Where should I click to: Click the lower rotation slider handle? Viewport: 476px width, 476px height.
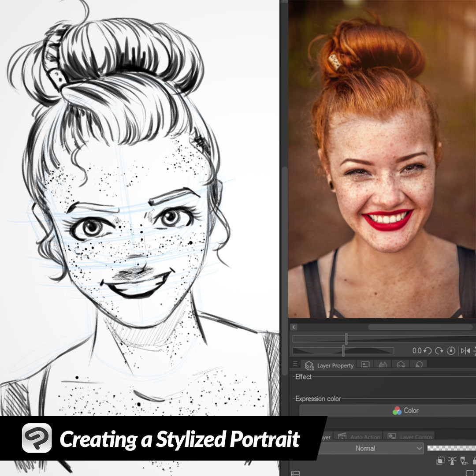343,350
